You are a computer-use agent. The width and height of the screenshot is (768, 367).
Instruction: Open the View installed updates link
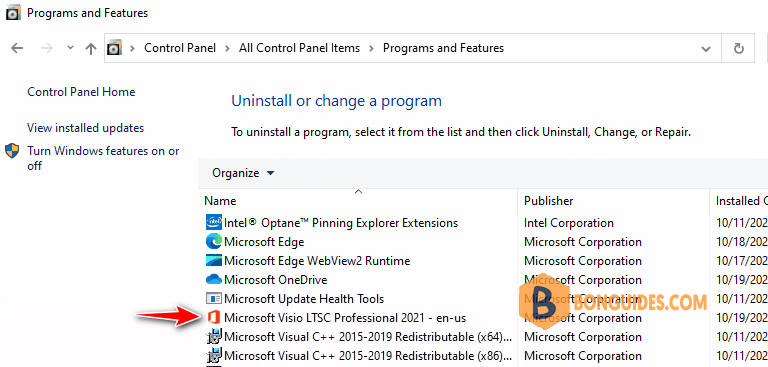(86, 128)
